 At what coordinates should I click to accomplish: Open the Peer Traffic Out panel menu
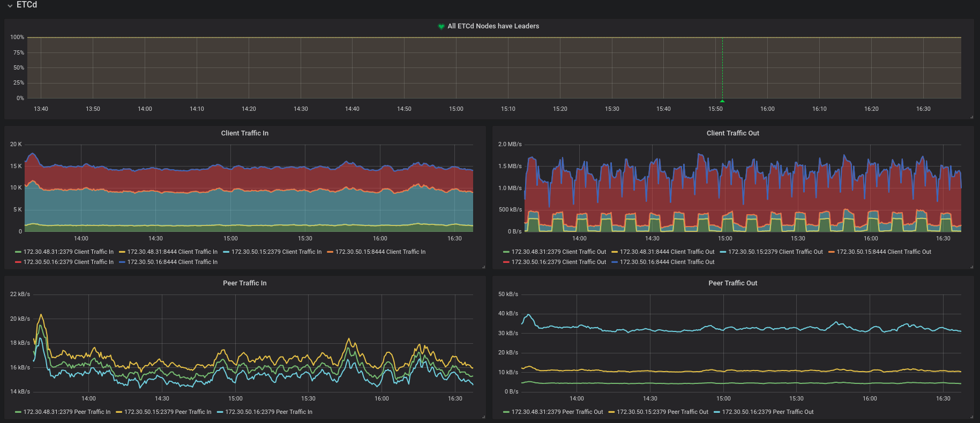pos(732,283)
